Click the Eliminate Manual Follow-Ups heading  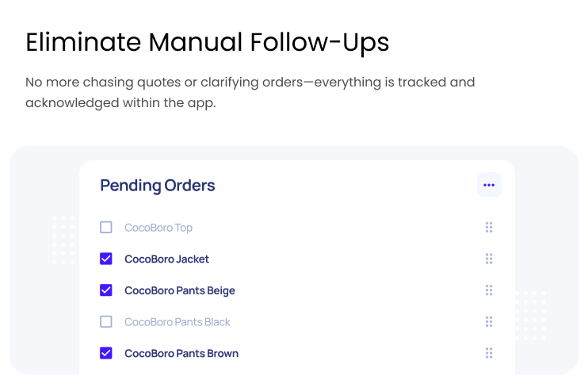(207, 42)
